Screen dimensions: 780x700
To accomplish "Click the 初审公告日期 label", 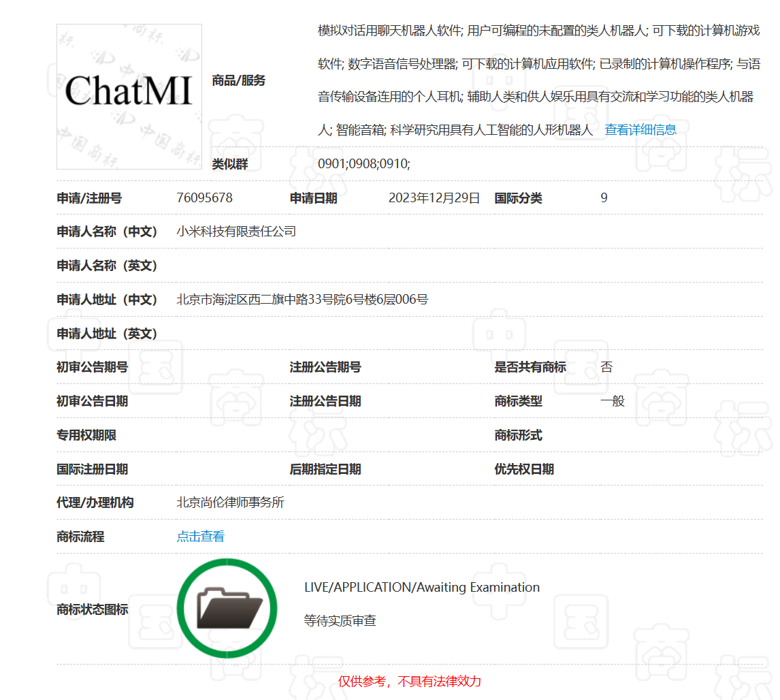I will tap(93, 401).
